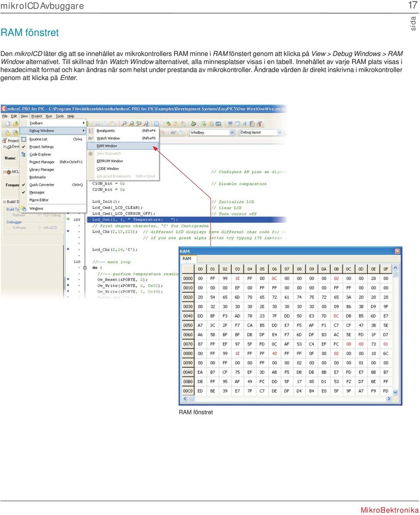The image size is (420, 515).
Task: Toggle breakpoint dot beside Lcd_Chr(2,13,223) line
Action: (68, 231)
